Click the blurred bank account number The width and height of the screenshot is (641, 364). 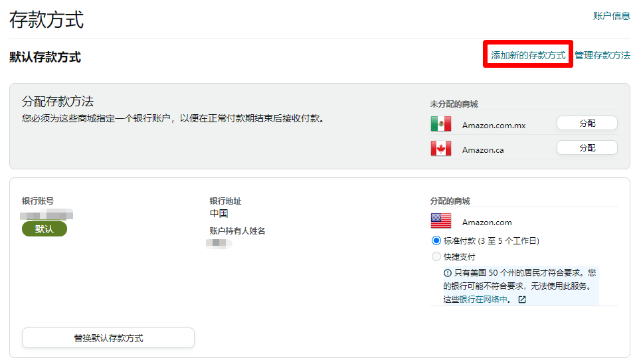(x=46, y=215)
